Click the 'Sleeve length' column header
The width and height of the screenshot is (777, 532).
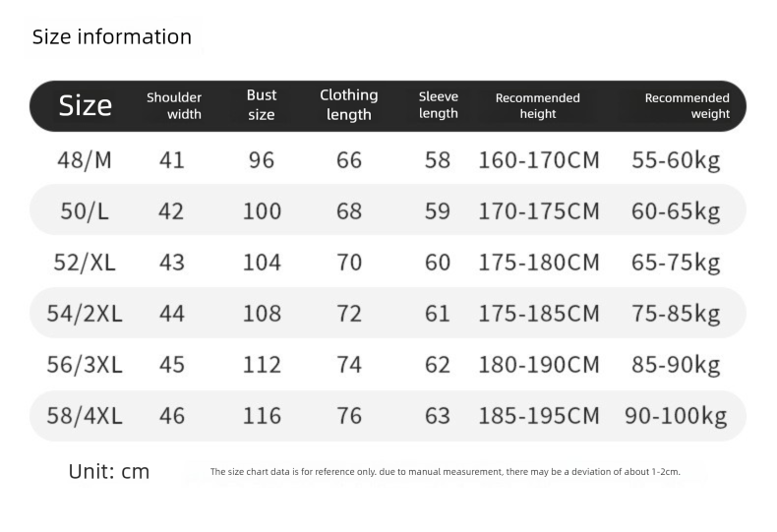439,105
